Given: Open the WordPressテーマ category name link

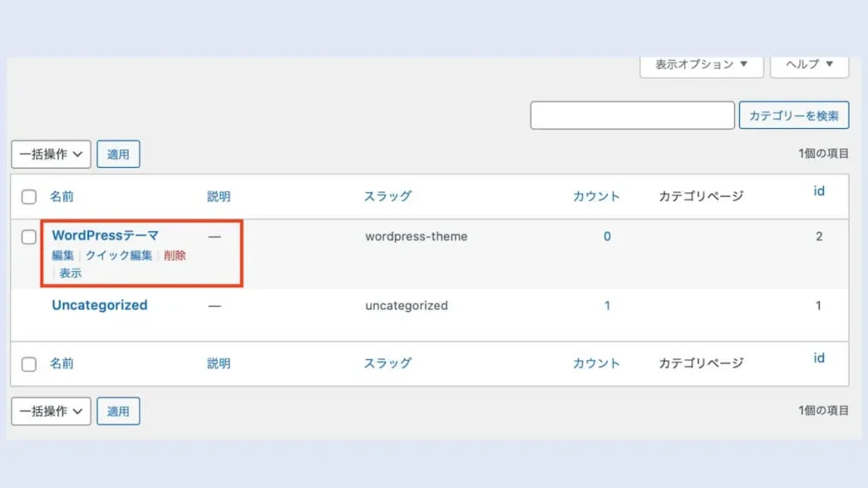Looking at the screenshot, I should tap(105, 236).
